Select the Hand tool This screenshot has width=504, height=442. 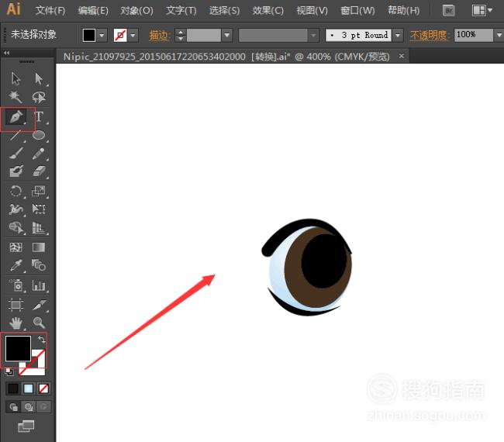tap(16, 323)
